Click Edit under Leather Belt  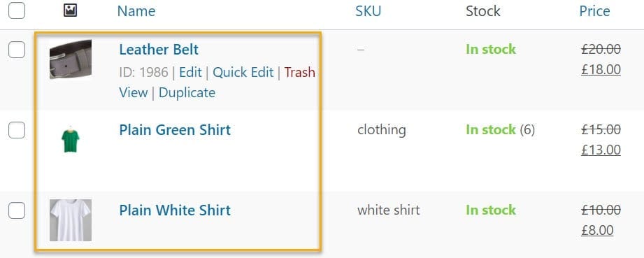[x=191, y=72]
